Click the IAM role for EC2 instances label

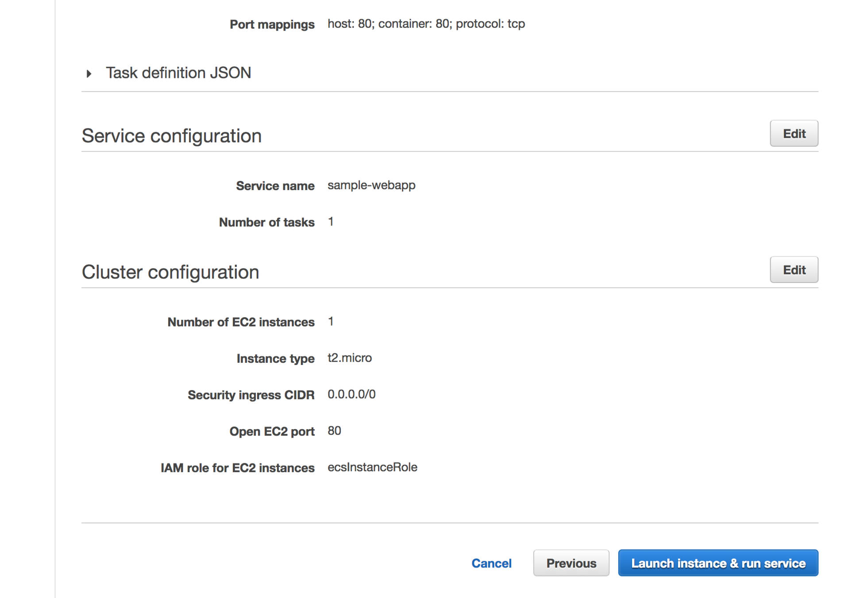(x=237, y=468)
